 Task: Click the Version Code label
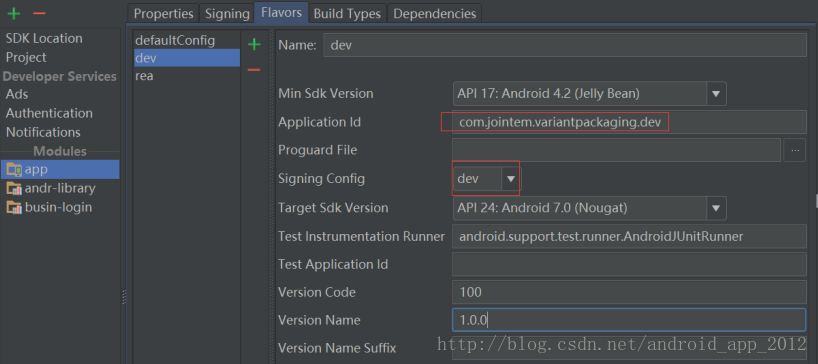pyautogui.click(x=317, y=292)
